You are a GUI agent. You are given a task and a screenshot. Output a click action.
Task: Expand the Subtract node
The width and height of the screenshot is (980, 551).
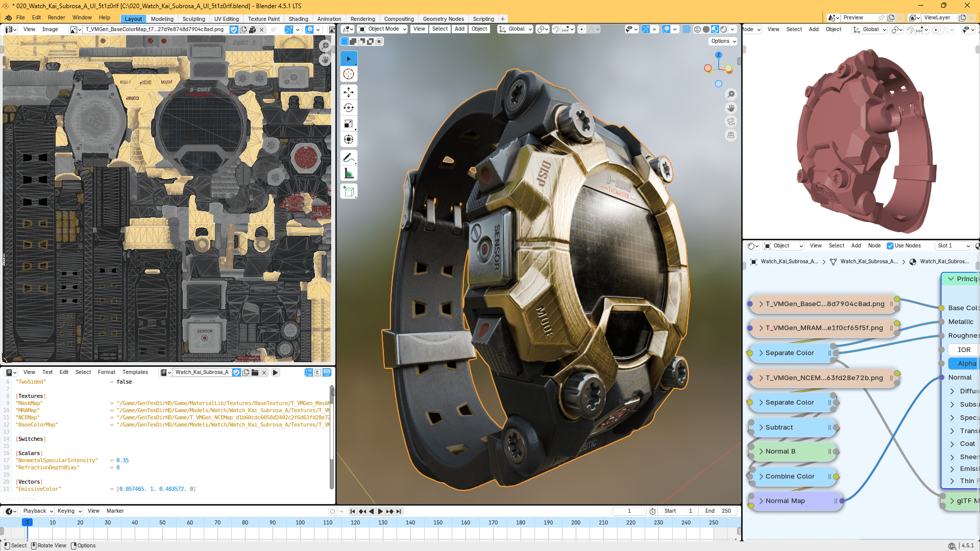coord(761,428)
